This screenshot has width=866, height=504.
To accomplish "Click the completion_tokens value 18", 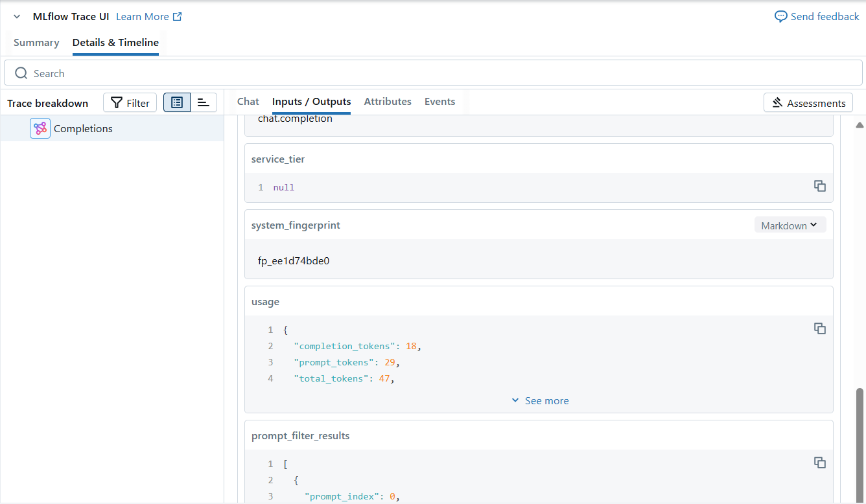I will [411, 346].
